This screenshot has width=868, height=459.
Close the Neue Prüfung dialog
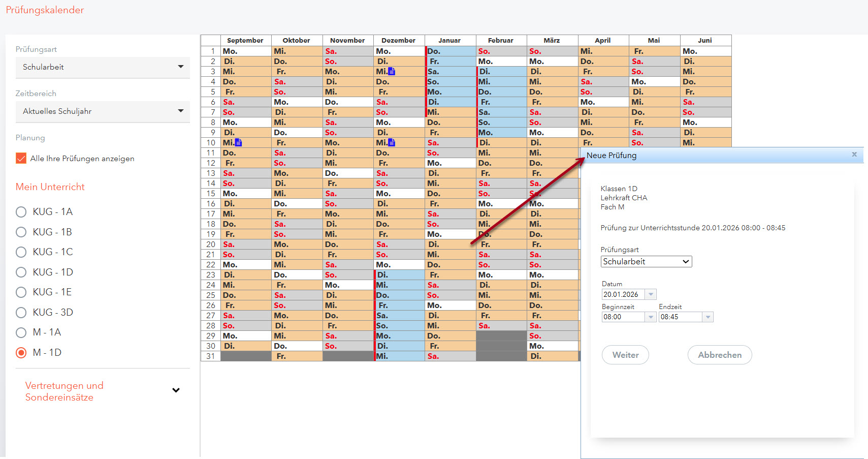pos(854,155)
